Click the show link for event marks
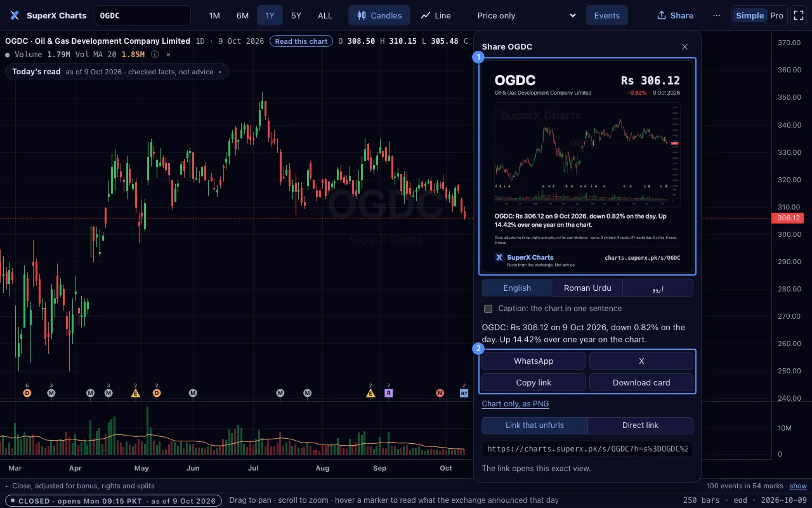Image resolution: width=812 pixels, height=508 pixels. coord(798,486)
